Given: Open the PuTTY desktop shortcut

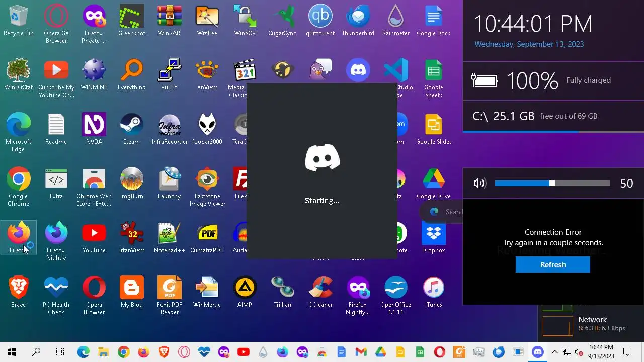Looking at the screenshot, I should 169,75.
